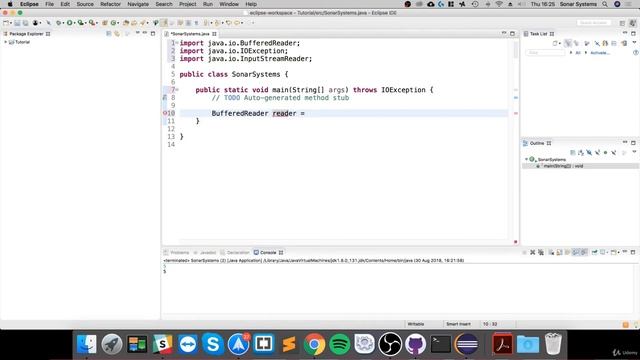This screenshot has width=640, height=360.
Task: Click the Smart Insert status bar entry
Action: coord(458,324)
